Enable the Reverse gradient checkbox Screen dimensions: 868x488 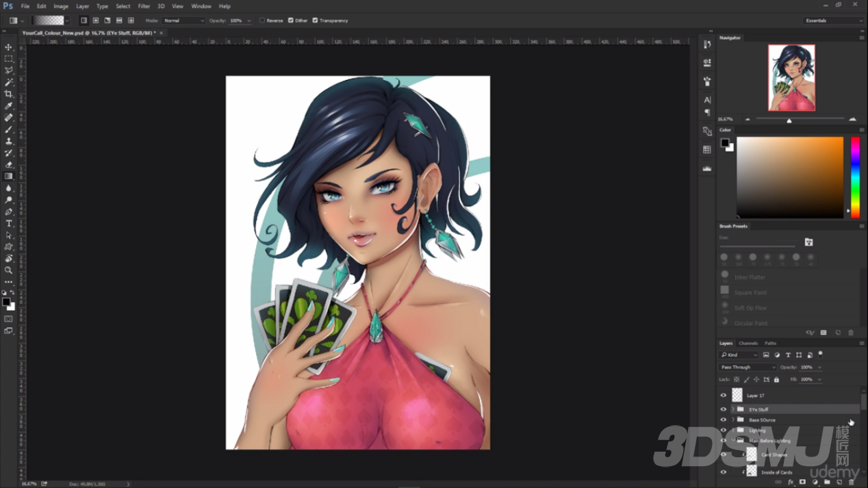pyautogui.click(x=262, y=21)
